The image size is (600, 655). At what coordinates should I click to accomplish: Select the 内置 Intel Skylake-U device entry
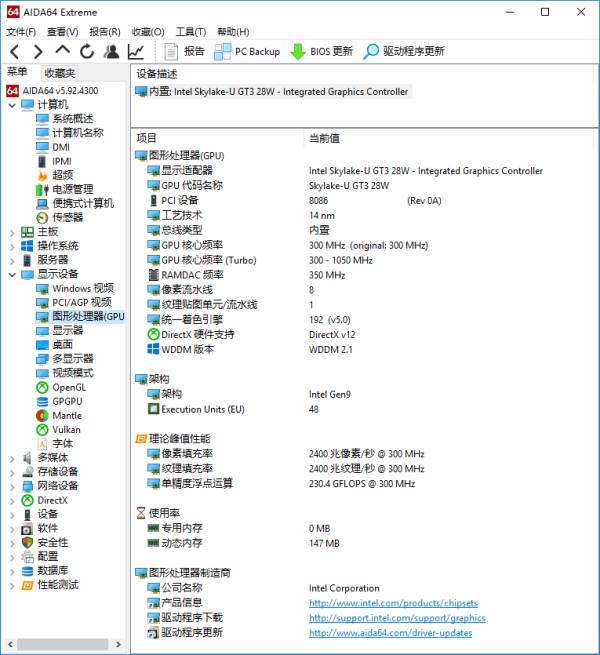[x=272, y=91]
